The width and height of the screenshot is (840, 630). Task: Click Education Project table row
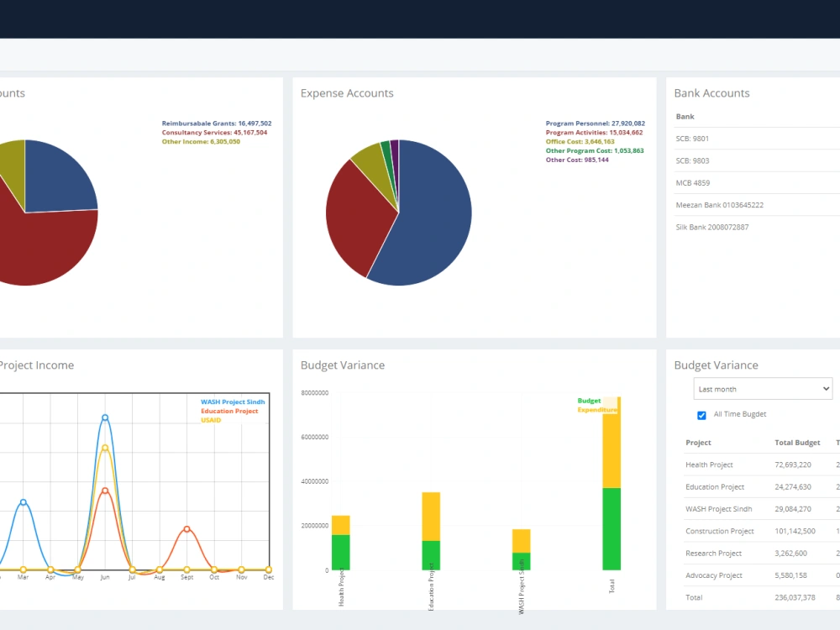(762, 487)
